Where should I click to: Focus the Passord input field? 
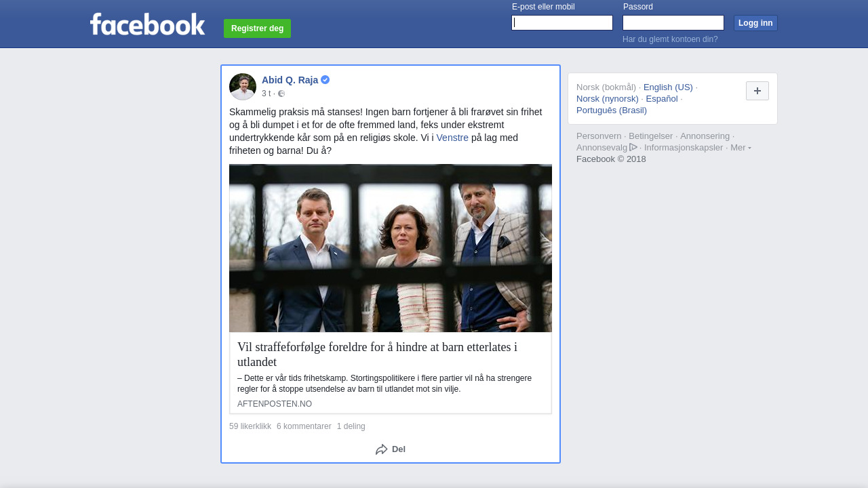tap(673, 23)
